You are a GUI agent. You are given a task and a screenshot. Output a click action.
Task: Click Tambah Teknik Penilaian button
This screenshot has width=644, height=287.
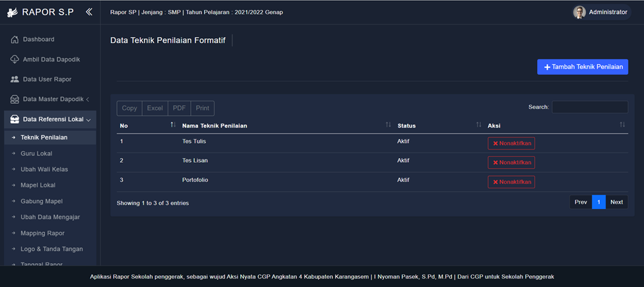pos(582,67)
